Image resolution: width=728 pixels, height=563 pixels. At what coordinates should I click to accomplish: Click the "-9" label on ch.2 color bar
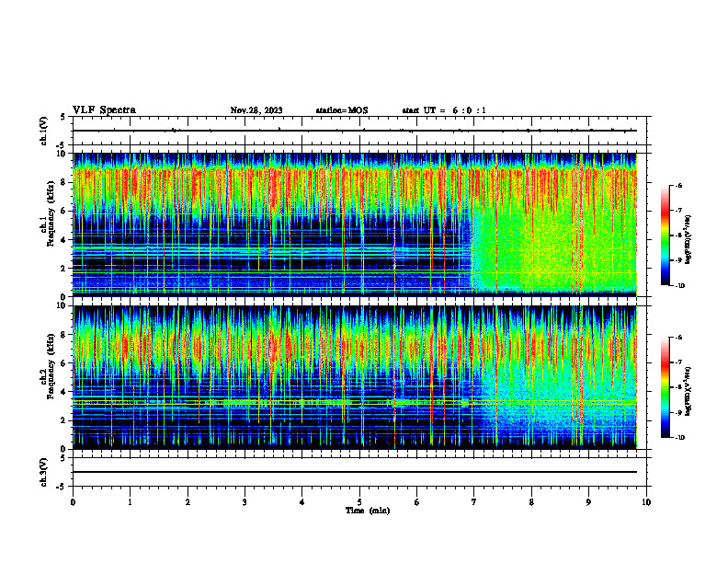tap(678, 412)
